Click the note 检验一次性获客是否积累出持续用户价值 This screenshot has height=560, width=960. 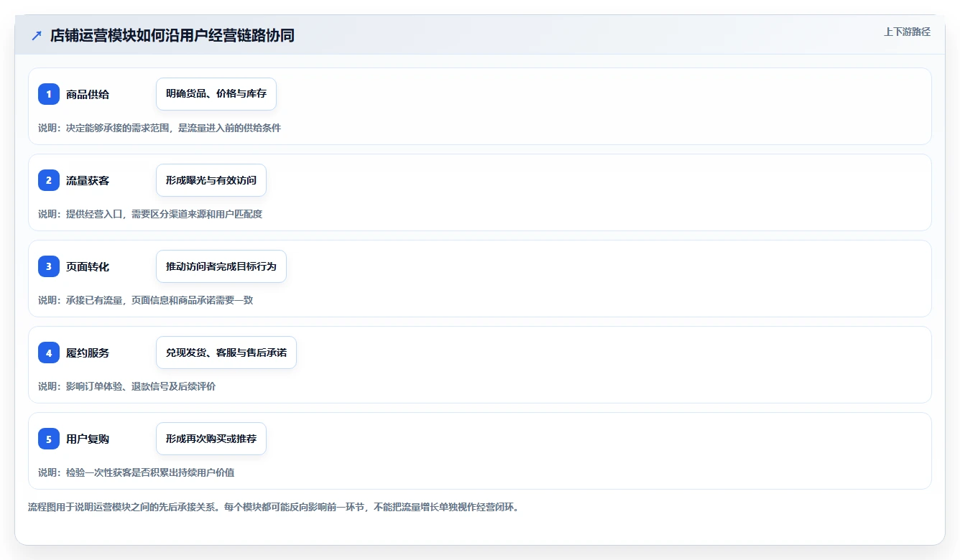[150, 472]
